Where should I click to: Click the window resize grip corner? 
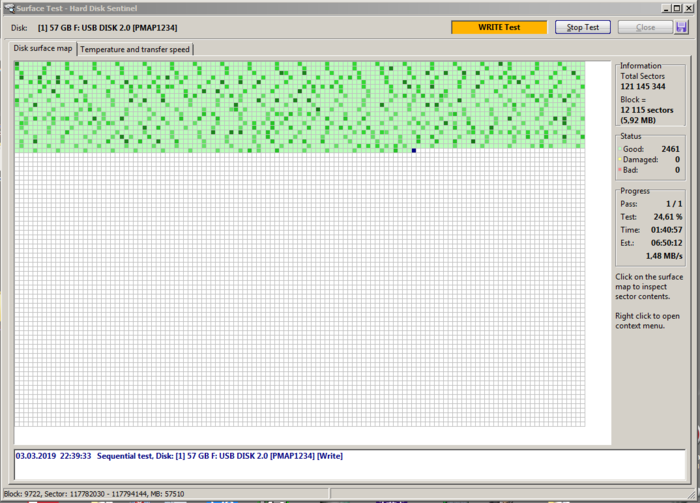[x=693, y=494]
